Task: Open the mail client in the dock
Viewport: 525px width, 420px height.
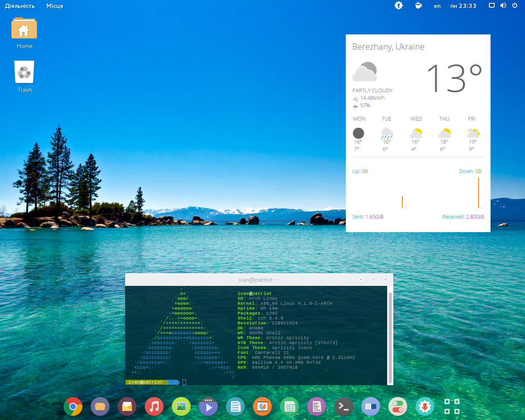Action: tap(127, 406)
